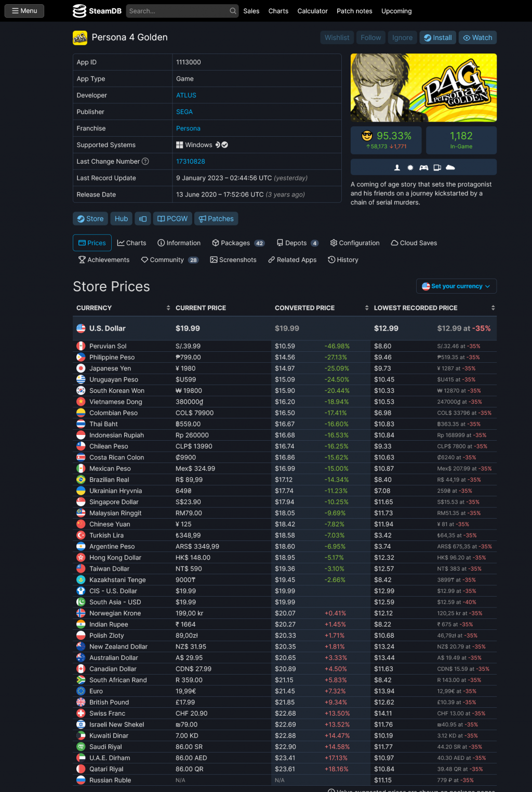The width and height of the screenshot is (532, 792).
Task: Click the South Korean Won flag icon
Action: coord(81,391)
